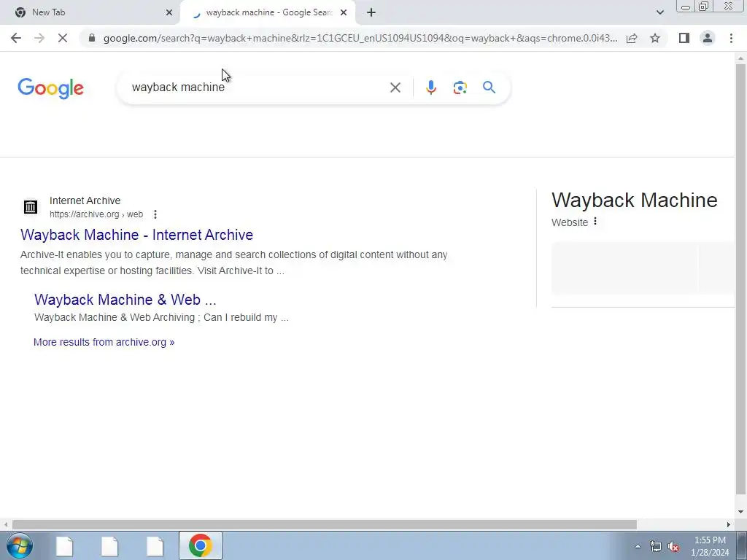The width and height of the screenshot is (747, 560).
Task: Open the Windows Start button
Action: click(x=20, y=545)
